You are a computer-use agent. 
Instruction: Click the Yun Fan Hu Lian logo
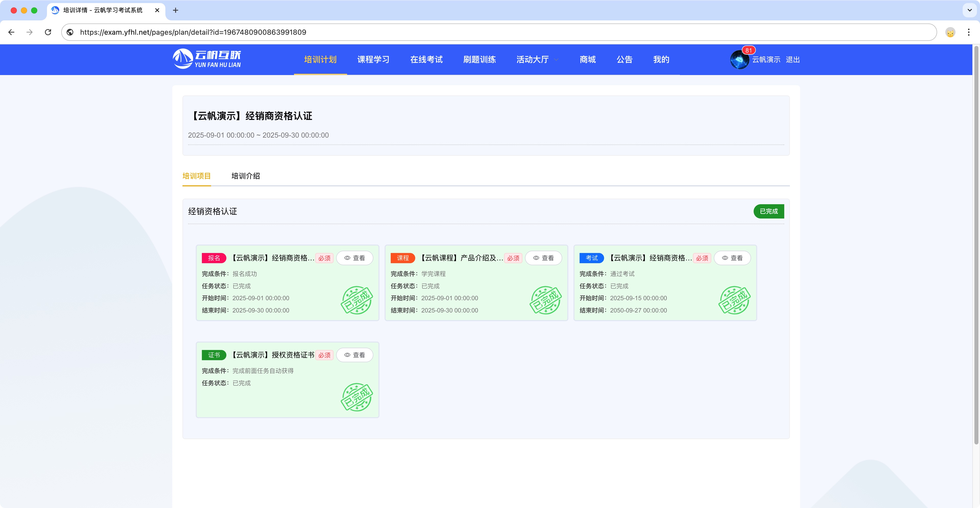tap(207, 59)
